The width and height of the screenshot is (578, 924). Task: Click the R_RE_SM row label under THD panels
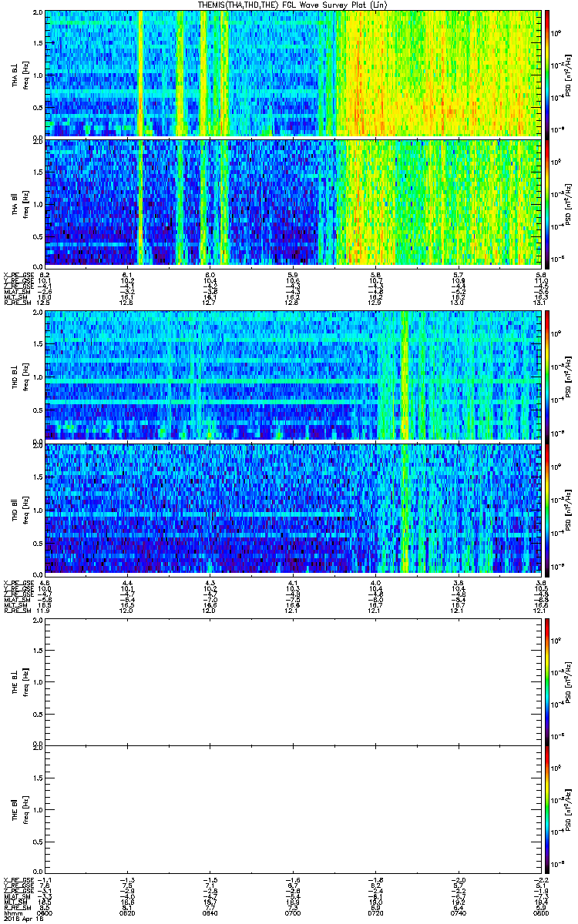click(16, 610)
